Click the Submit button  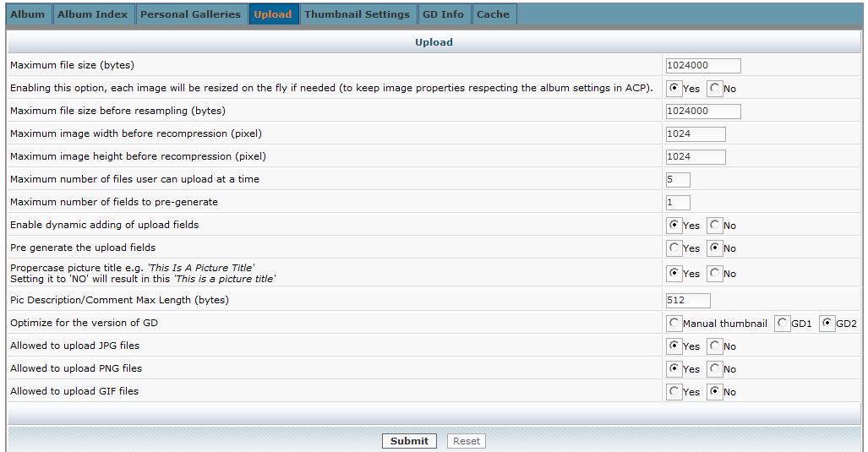pos(409,441)
